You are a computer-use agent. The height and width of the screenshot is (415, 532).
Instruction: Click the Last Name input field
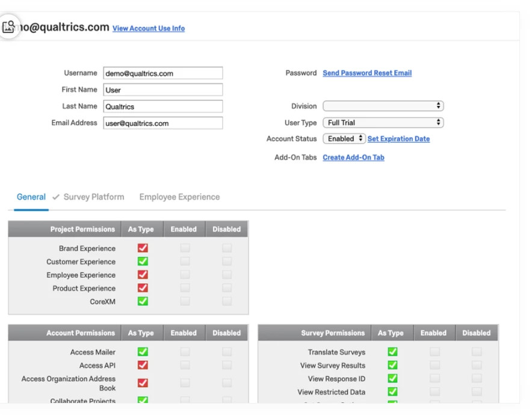163,106
